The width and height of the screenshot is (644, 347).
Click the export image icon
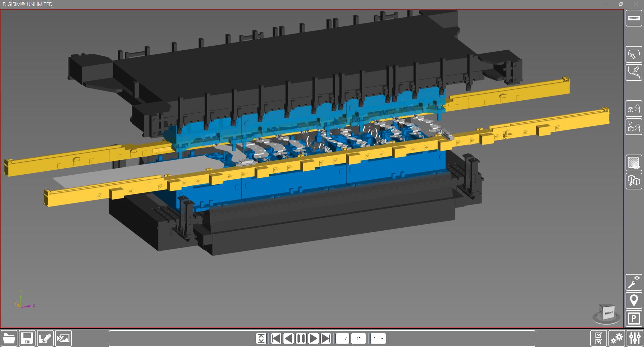(63, 338)
